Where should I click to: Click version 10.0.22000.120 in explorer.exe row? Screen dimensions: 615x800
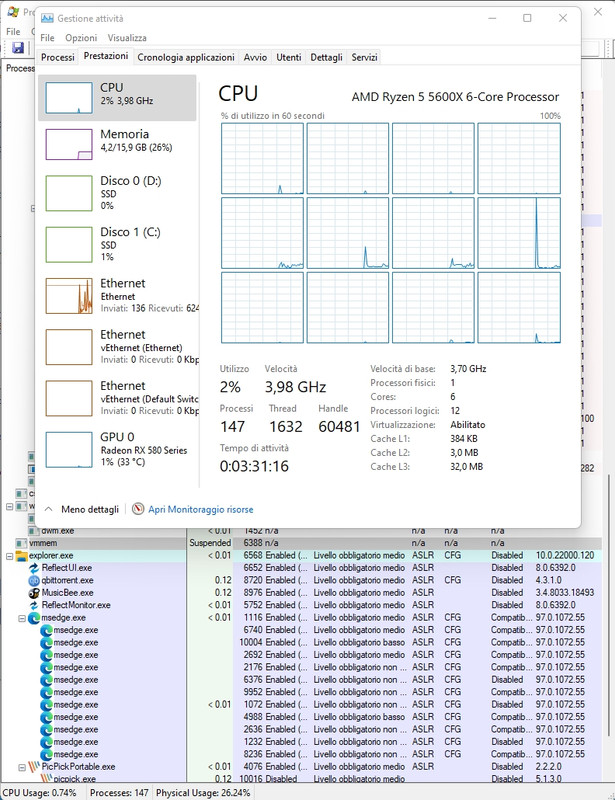click(565, 556)
